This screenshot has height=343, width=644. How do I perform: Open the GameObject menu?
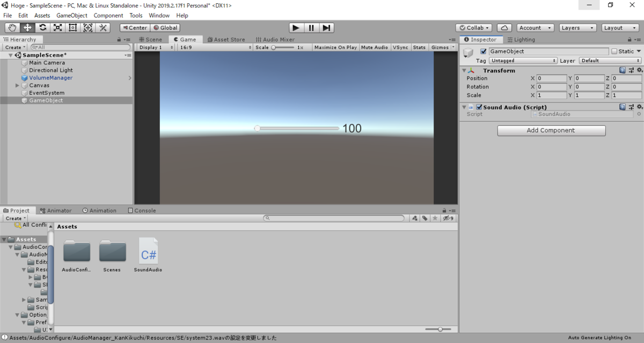point(72,16)
